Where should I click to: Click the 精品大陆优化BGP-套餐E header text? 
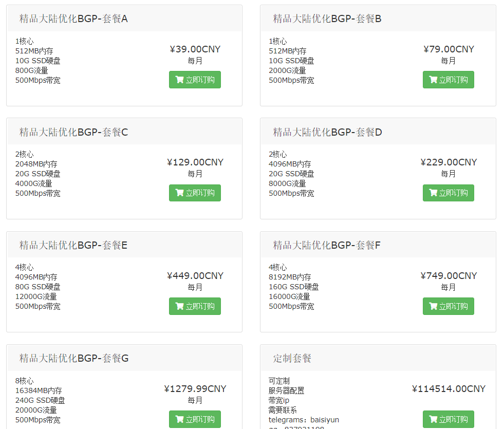(x=73, y=245)
